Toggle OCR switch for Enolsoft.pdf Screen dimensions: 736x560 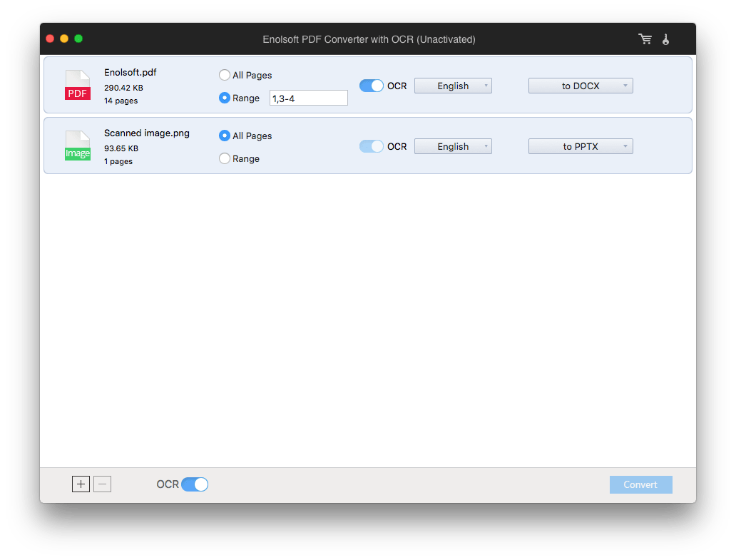372,86
